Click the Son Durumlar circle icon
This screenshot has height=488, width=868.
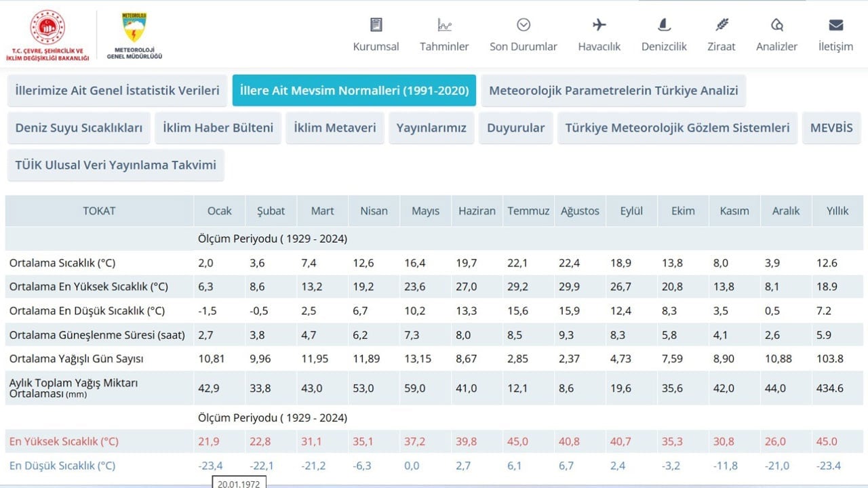(523, 25)
